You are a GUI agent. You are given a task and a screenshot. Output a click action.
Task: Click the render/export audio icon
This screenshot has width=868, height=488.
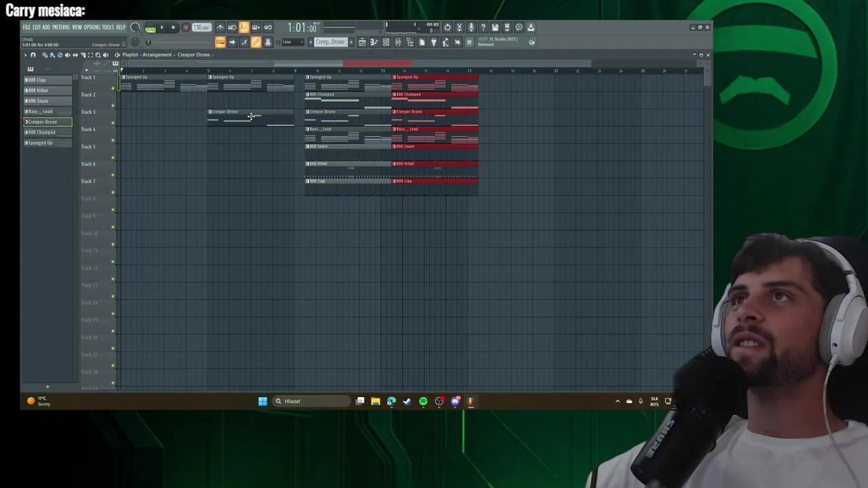coord(507,28)
